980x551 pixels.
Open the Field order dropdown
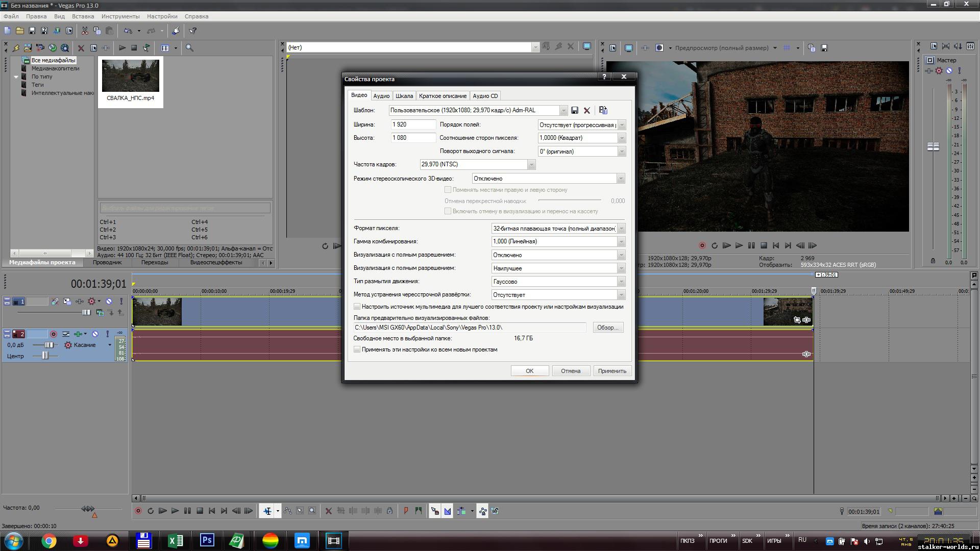coord(622,125)
